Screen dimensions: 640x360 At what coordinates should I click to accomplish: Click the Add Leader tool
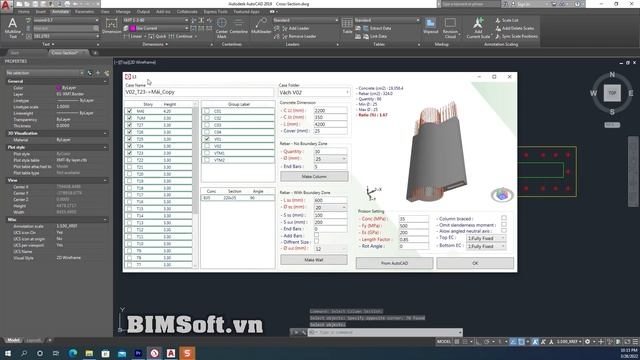[x=295, y=28]
